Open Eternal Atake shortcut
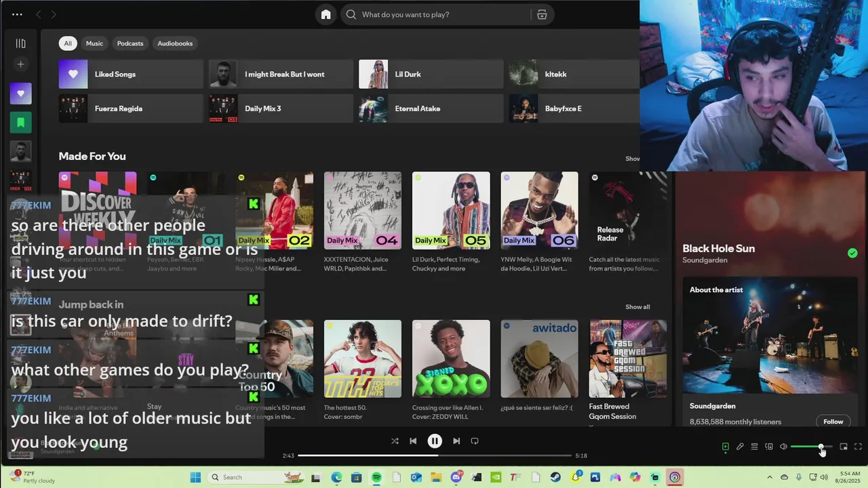 431,108
